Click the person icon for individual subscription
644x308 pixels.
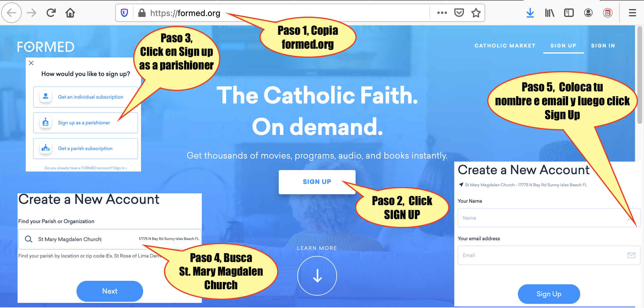46,97
